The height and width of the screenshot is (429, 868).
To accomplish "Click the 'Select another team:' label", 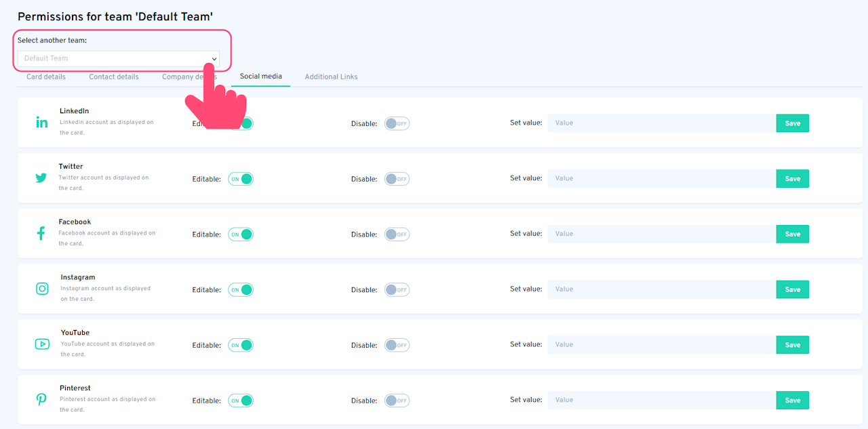I will [52, 41].
